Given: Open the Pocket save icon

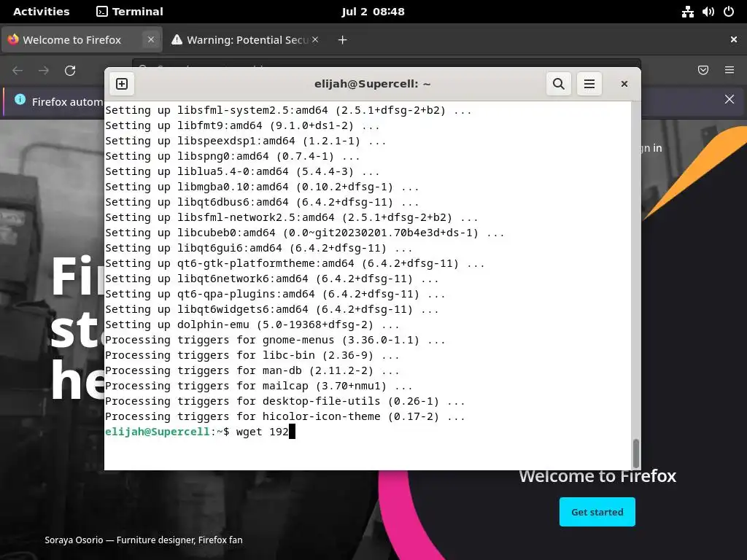Looking at the screenshot, I should [x=703, y=70].
